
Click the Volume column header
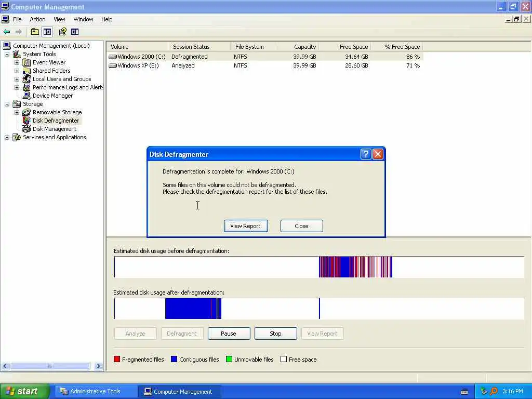pyautogui.click(x=138, y=47)
